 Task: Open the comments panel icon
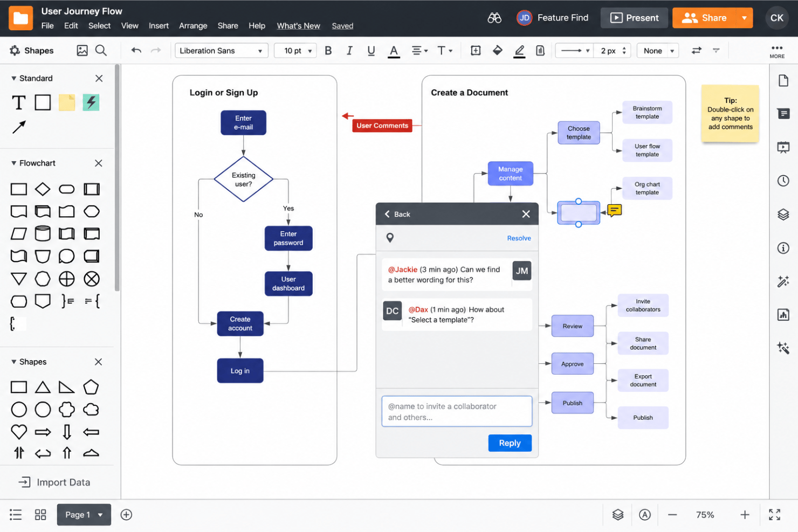click(x=783, y=114)
